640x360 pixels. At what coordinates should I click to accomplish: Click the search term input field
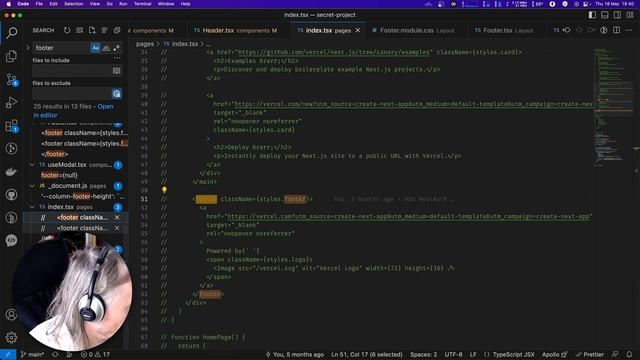[61, 48]
